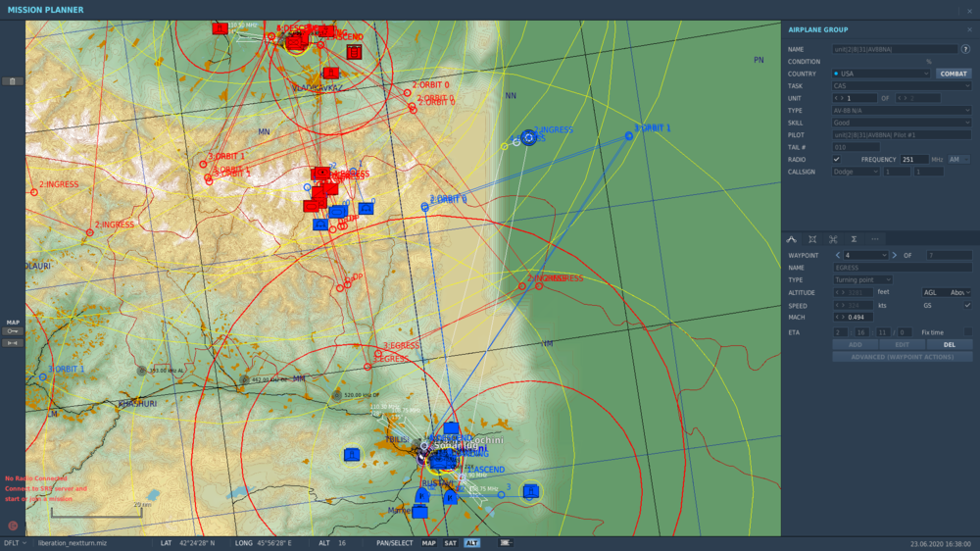Toggle the GS speed checkbox
Image resolution: width=980 pixels, height=551 pixels.
pos(967,305)
